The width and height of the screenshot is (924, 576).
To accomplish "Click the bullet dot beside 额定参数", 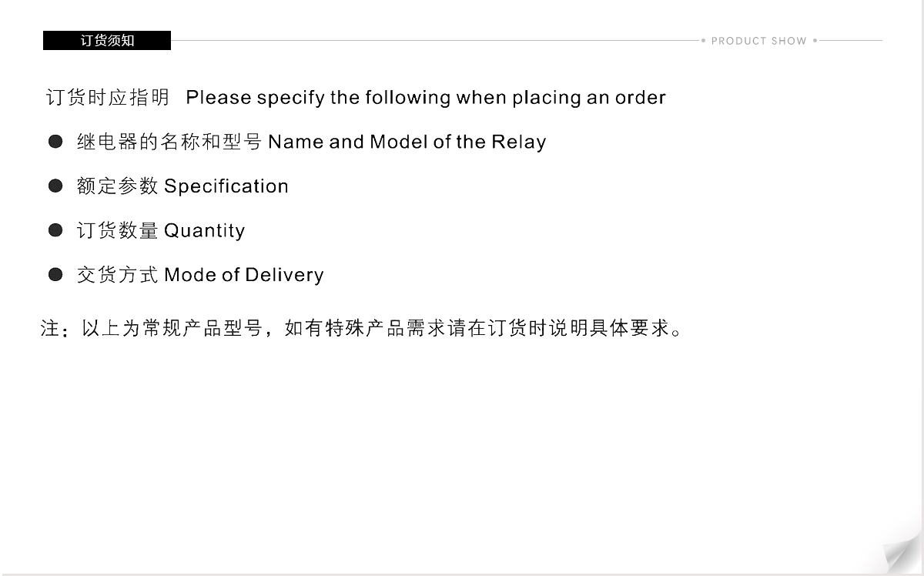I will pos(55,186).
